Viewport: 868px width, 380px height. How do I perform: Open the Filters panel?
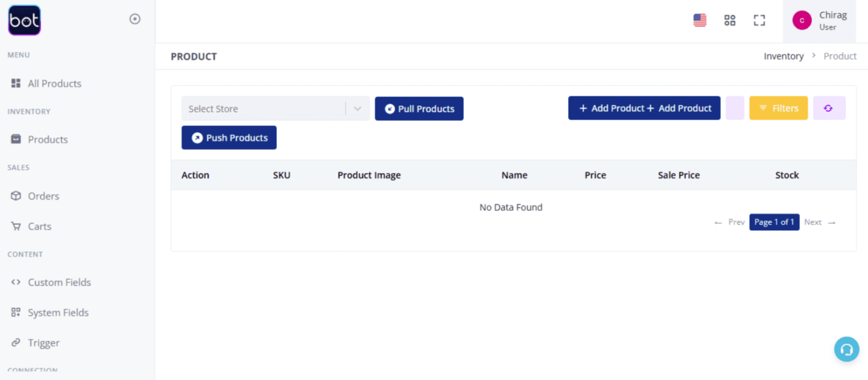[x=778, y=108]
